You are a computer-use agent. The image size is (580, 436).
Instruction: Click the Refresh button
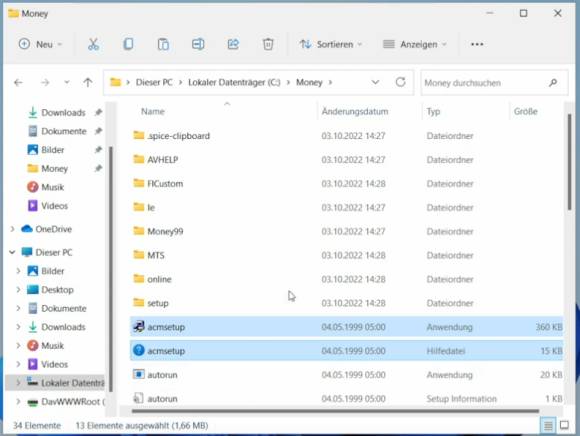coord(401,82)
